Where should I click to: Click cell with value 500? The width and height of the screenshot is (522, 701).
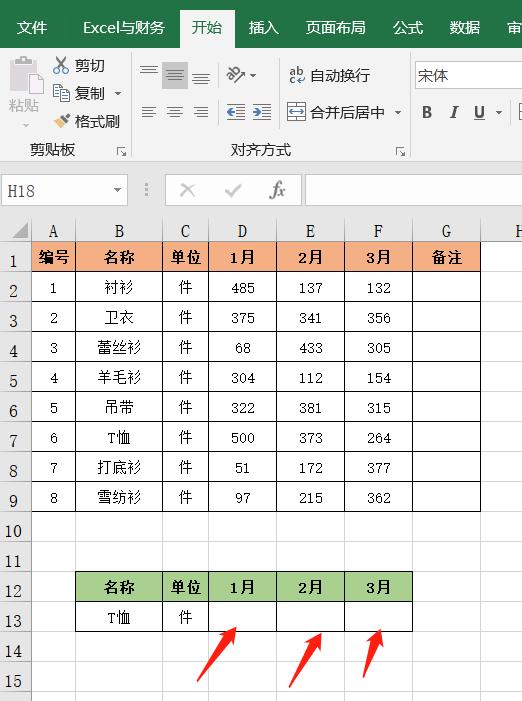(x=243, y=437)
